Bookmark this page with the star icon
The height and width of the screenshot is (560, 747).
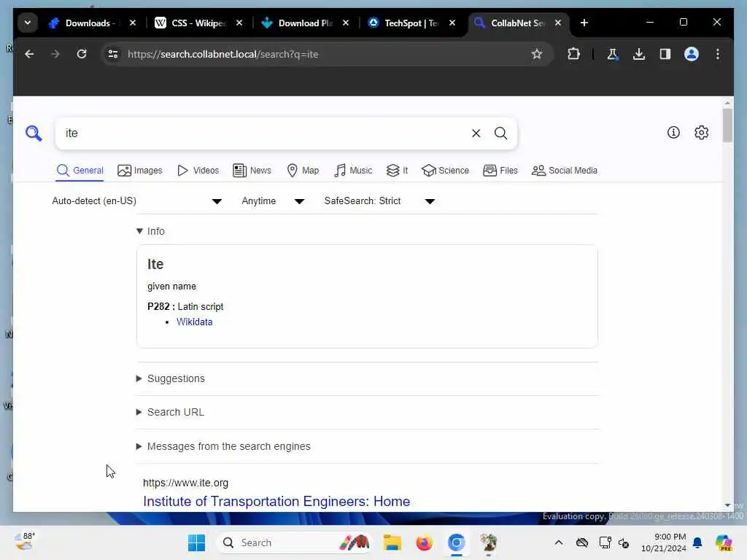536,54
